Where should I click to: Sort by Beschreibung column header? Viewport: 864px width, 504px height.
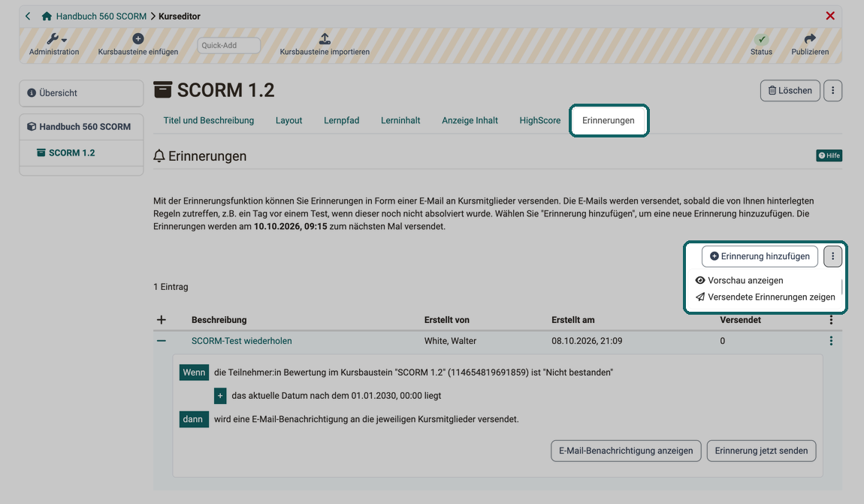(x=219, y=320)
